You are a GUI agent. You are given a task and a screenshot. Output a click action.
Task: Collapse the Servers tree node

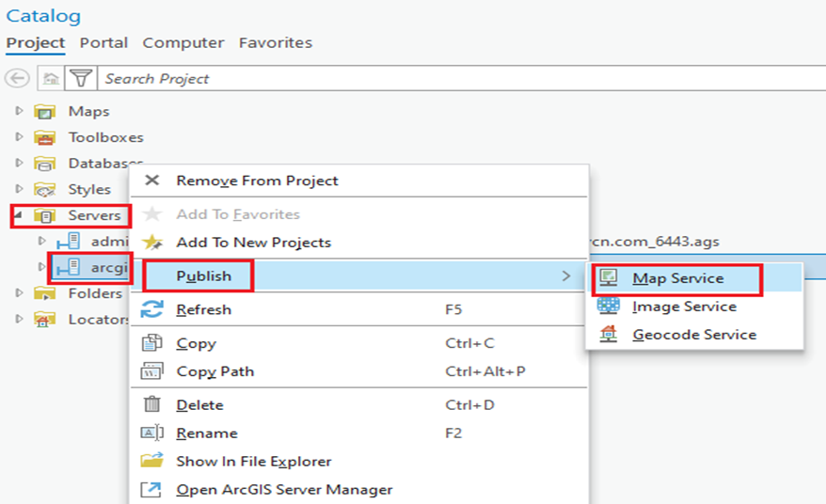point(19,215)
